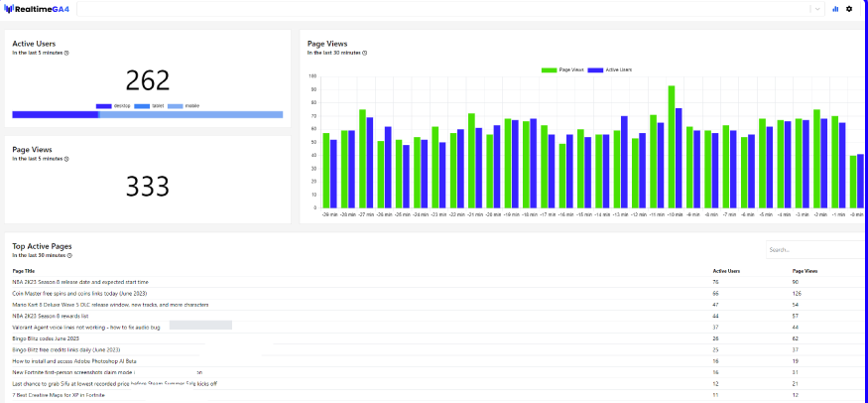Screen dimensions: 868x403
Task: Sort by Page Title column header
Action: pyautogui.click(x=23, y=271)
